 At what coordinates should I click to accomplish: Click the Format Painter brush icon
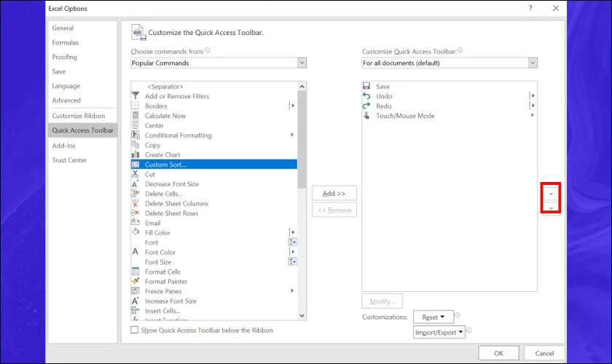coord(136,281)
